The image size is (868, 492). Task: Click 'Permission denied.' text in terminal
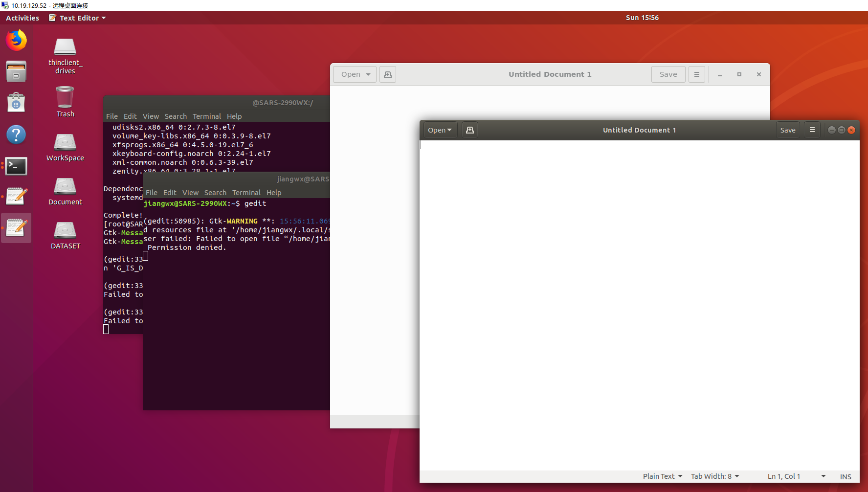[187, 247]
